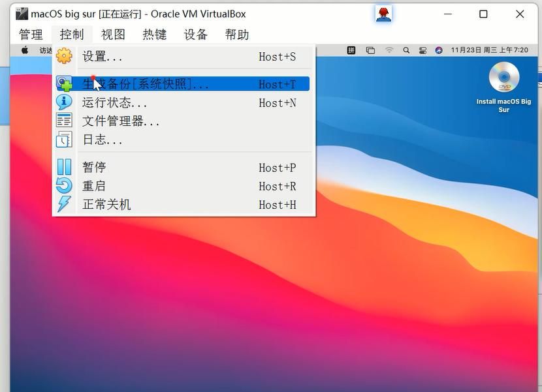Open the Install macOS Big Sur disc
The height and width of the screenshot is (392, 542).
tap(503, 79)
